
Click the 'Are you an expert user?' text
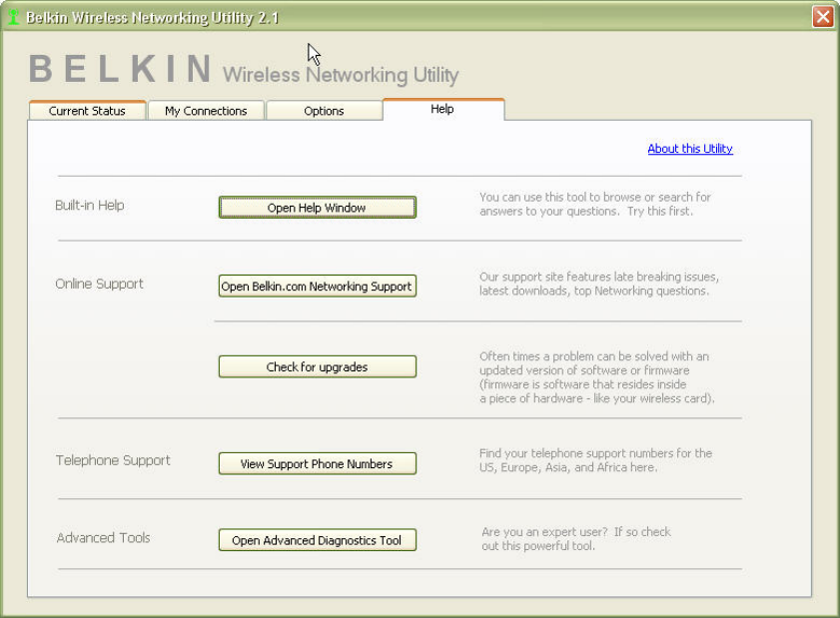pos(576,539)
